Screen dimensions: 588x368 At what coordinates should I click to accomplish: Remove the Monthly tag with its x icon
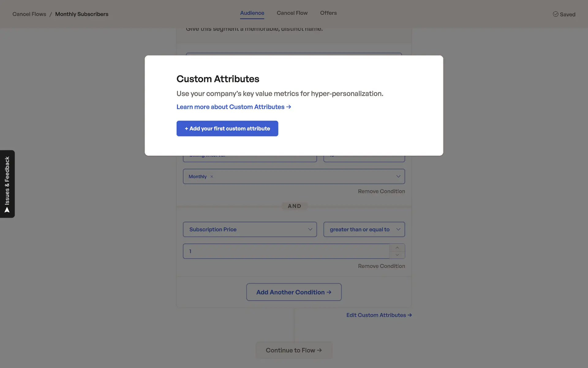pos(212,177)
